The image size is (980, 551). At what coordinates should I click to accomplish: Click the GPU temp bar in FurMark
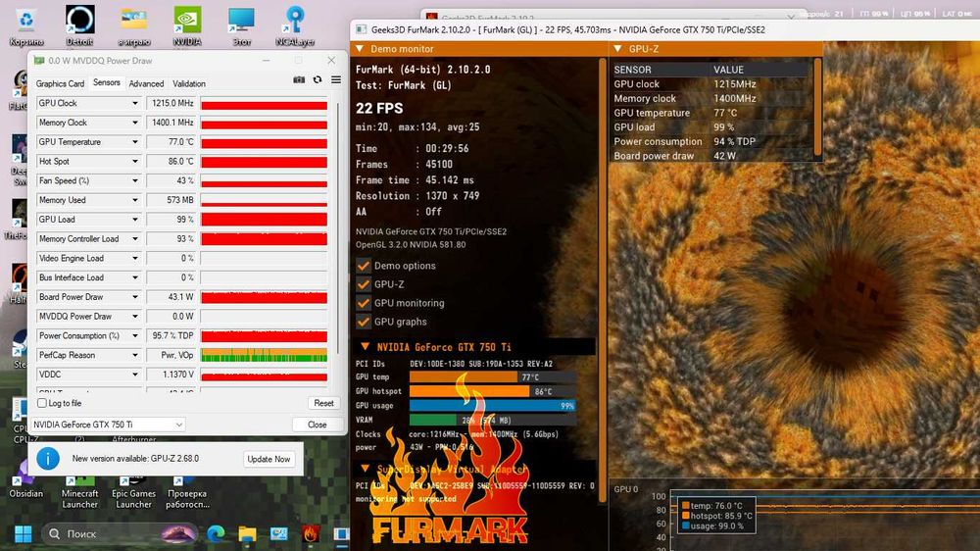(x=493, y=377)
